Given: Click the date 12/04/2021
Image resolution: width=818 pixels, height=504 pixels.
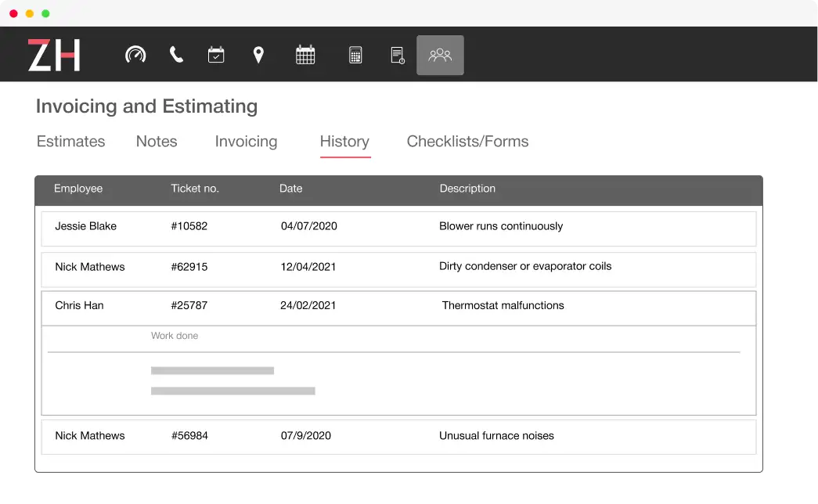Looking at the screenshot, I should (x=308, y=267).
